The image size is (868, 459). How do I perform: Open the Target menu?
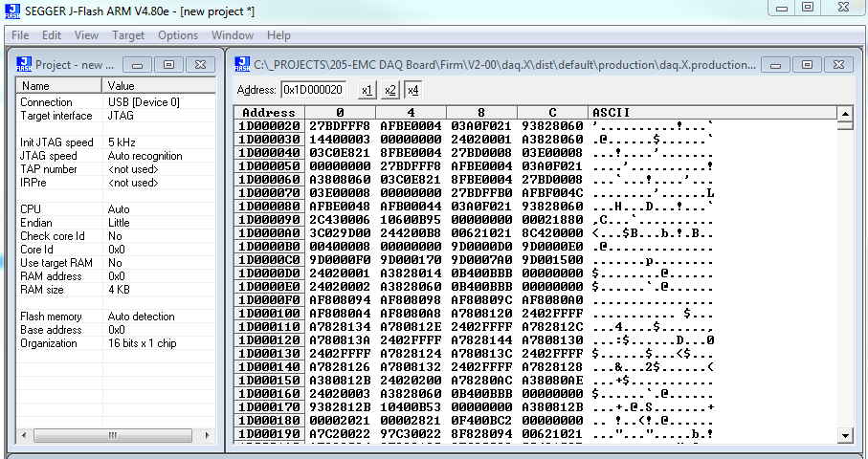click(128, 35)
